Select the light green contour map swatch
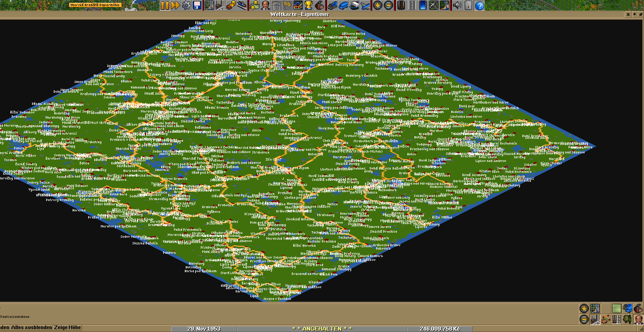Image resolution: width=644 pixels, height=332 pixels. tap(616, 308)
